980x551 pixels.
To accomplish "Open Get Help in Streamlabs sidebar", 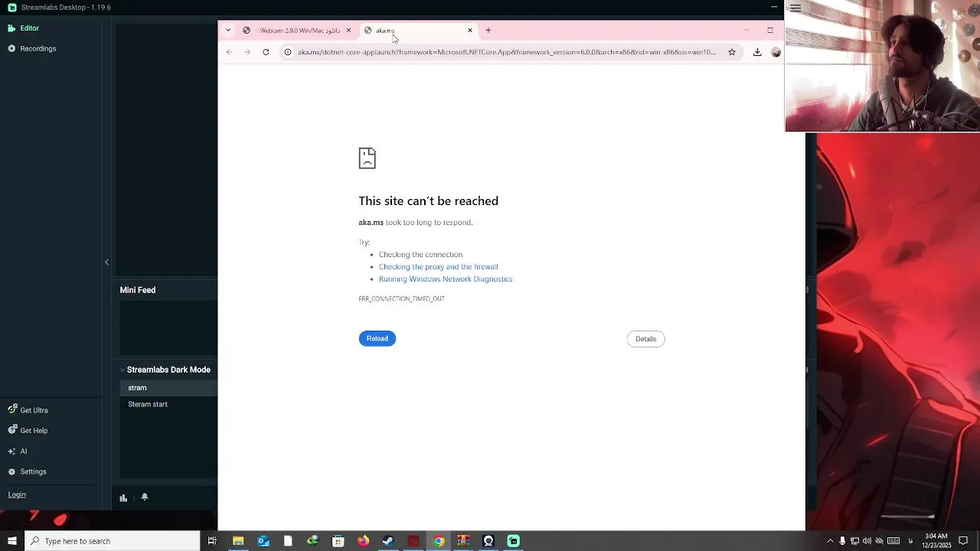I will (28, 431).
